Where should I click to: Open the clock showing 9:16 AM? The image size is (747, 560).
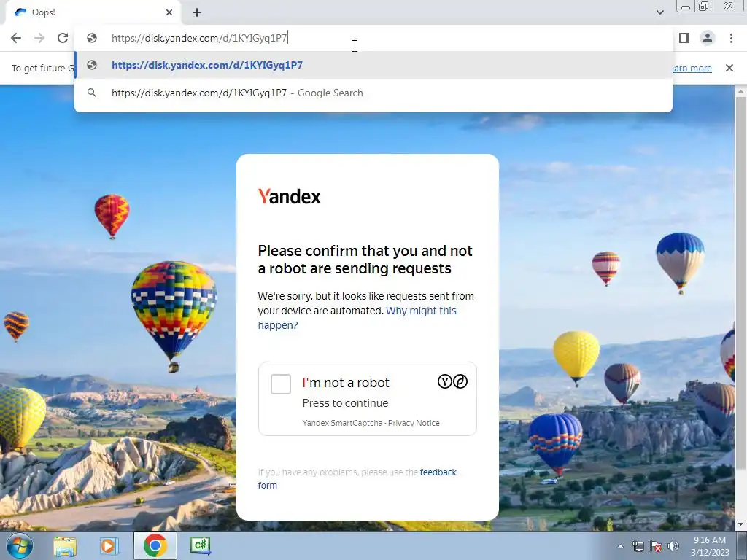(x=710, y=546)
